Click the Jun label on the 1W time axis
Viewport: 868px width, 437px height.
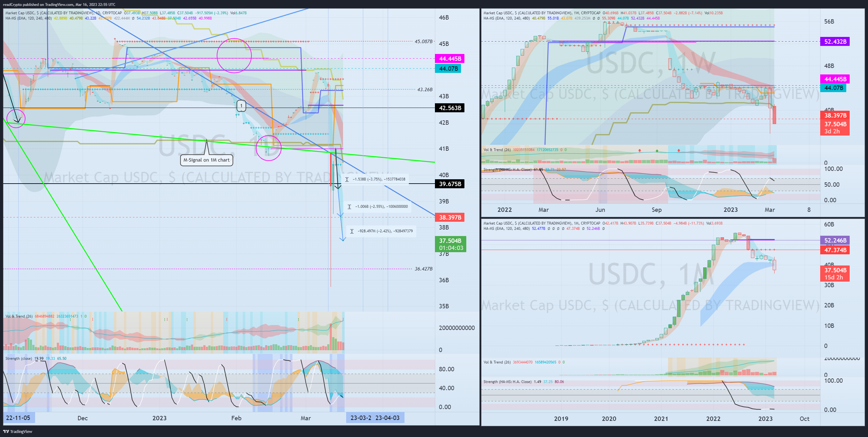pos(600,210)
